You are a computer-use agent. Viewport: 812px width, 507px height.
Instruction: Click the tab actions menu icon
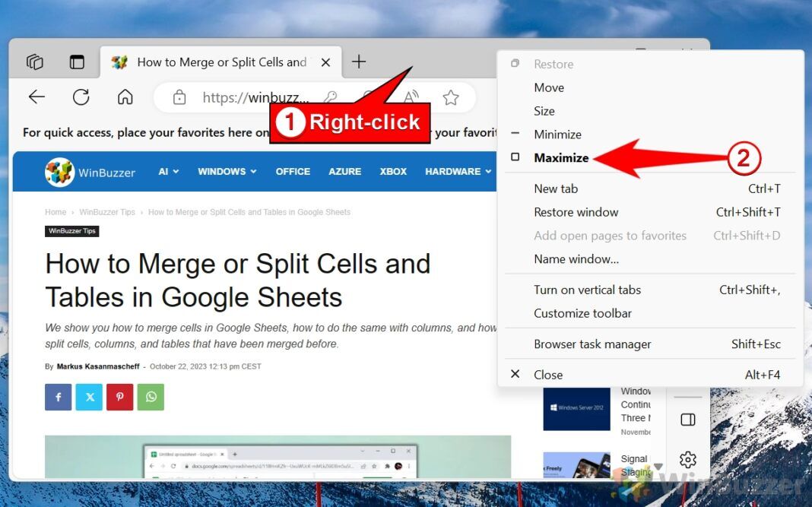77,62
